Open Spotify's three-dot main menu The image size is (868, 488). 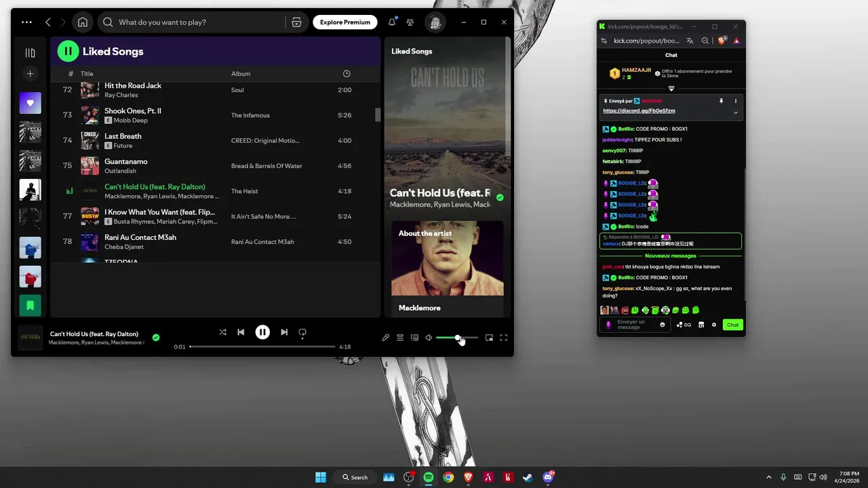click(26, 22)
